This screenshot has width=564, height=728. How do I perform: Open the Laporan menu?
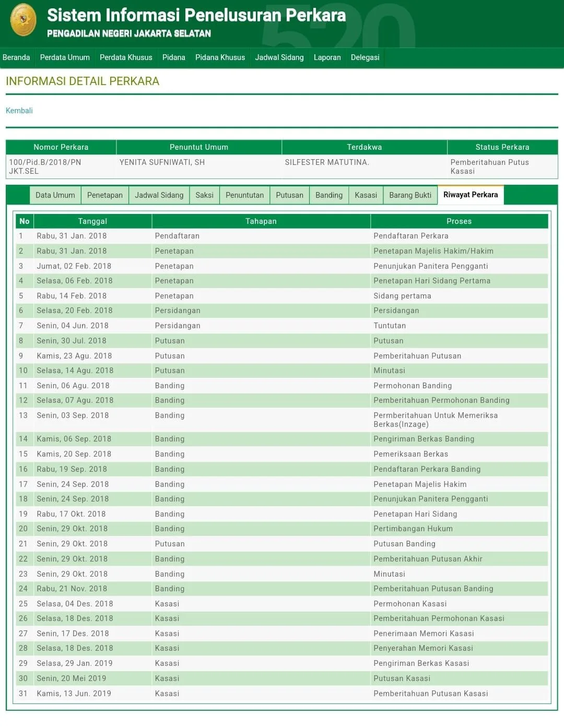327,57
